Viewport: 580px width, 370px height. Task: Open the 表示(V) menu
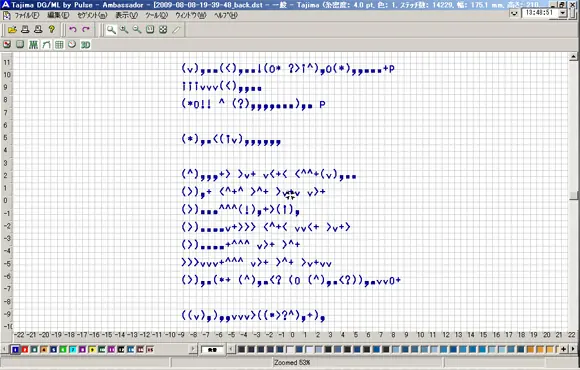127,16
